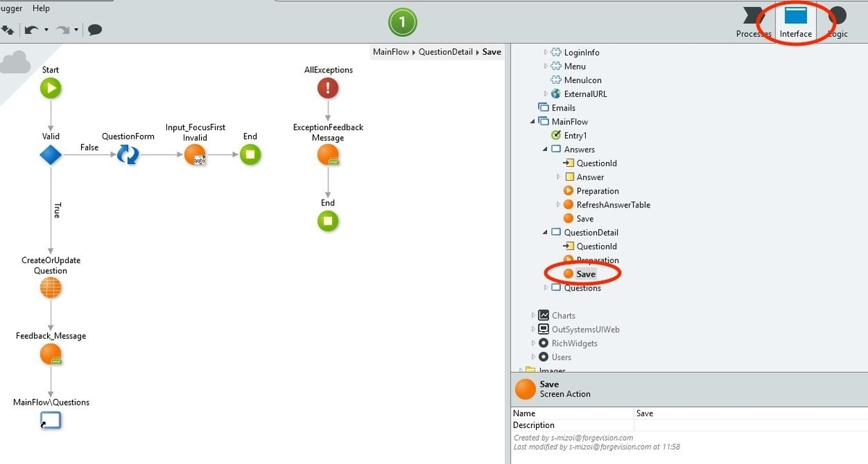Click the 'True' connector label

click(56, 210)
